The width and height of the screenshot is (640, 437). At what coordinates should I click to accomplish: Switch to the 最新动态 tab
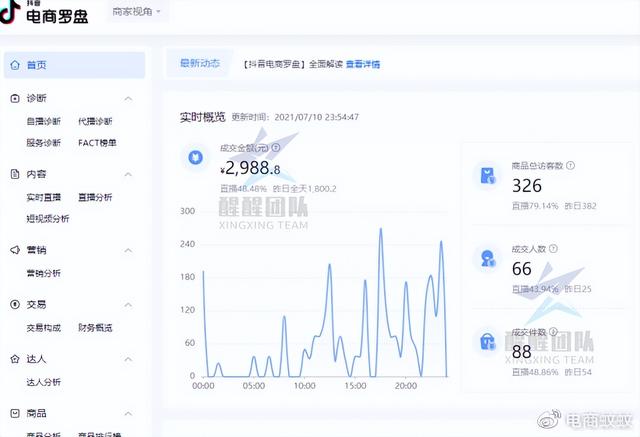pos(199,64)
